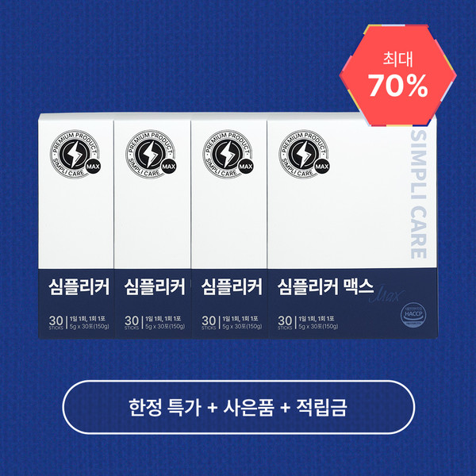This screenshot has width=476, height=476.
Task: Click the 5g x 30포 text on second box
Action: pos(165,327)
